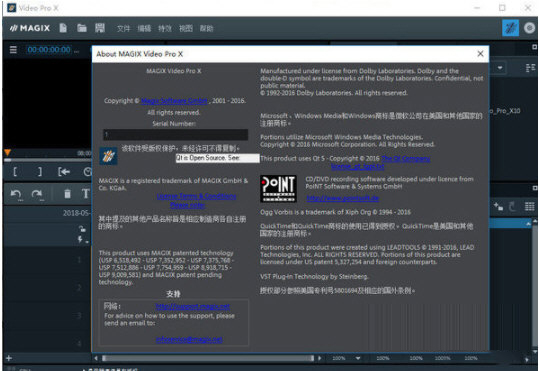The height and width of the screenshot is (371, 539).
Task: Open License Terms & Conditions link
Action: (x=196, y=196)
